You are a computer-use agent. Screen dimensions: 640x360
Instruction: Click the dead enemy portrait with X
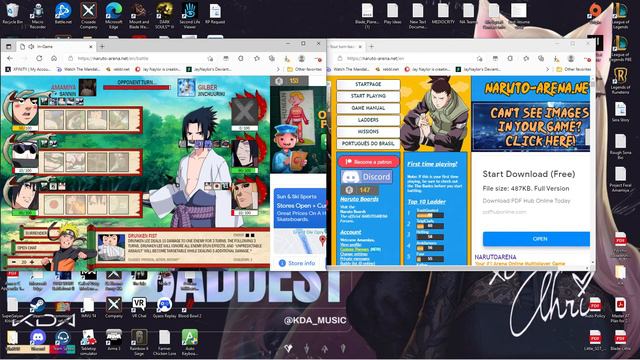(x=244, y=111)
